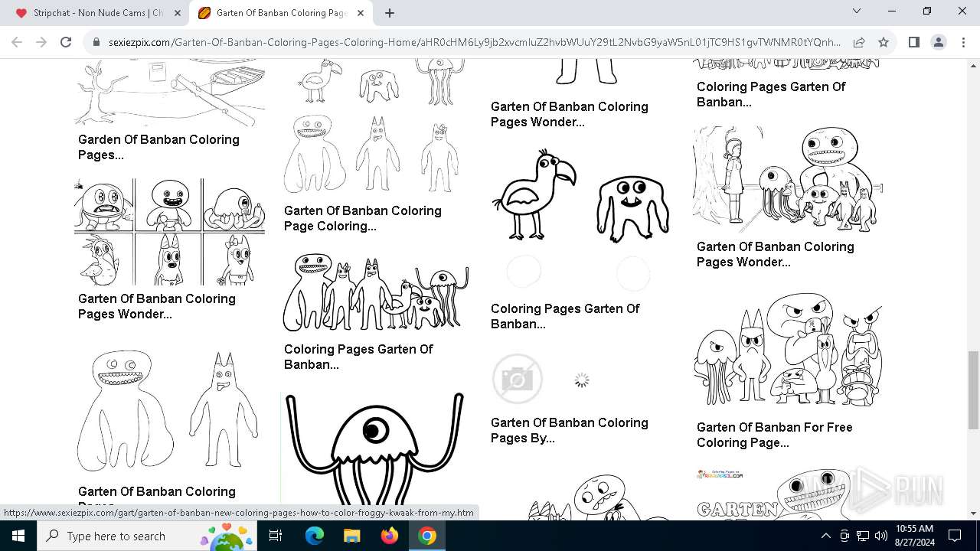Click the crossed-out camera placeholder image
Screen dimensions: 980x551
518,379
